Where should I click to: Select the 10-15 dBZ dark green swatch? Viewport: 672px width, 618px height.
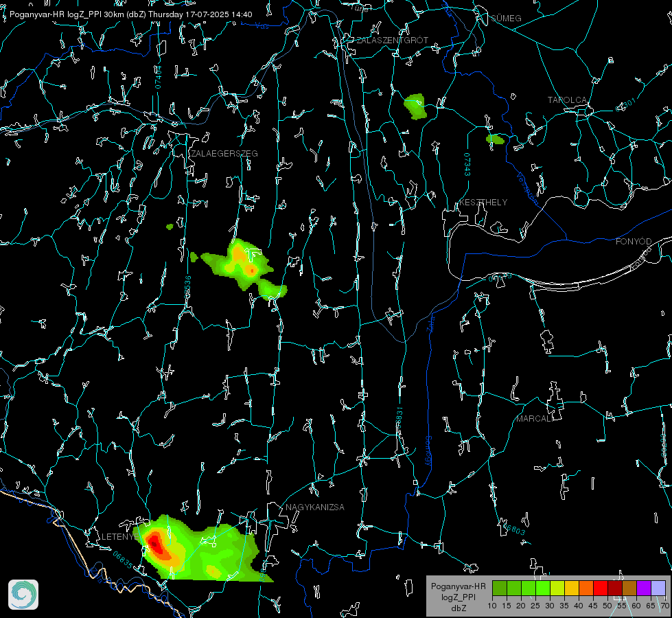point(500,588)
